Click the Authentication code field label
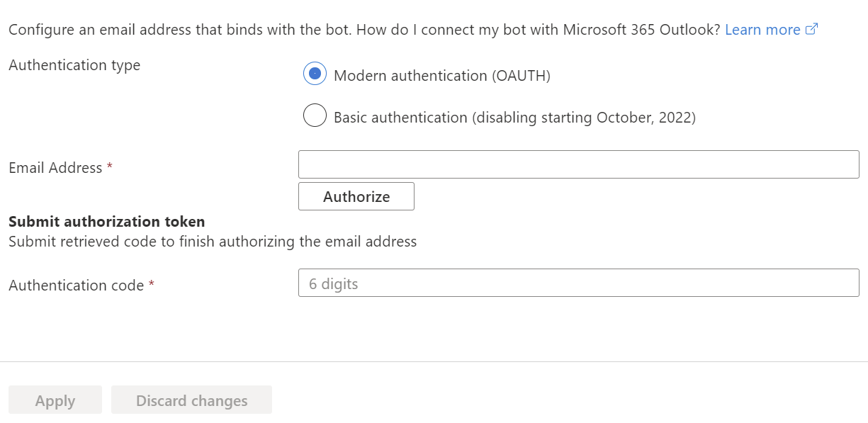Image resolution: width=868 pixels, height=423 pixels. [77, 286]
